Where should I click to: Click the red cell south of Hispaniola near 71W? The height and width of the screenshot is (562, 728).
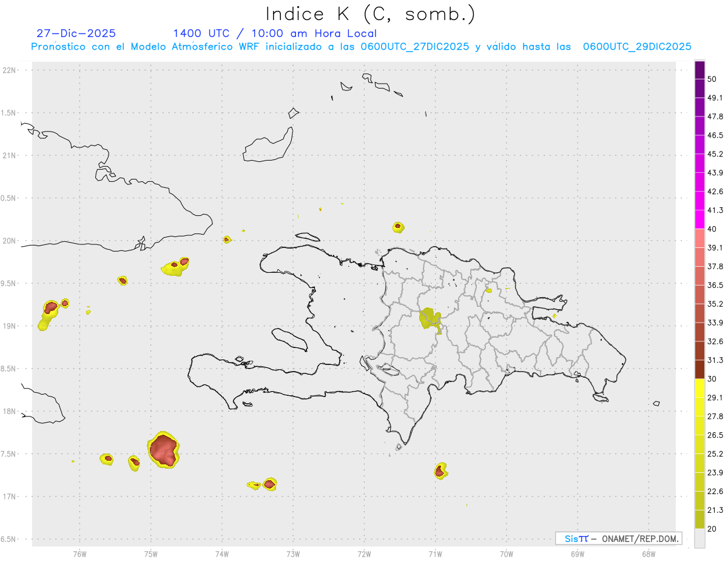click(x=440, y=470)
